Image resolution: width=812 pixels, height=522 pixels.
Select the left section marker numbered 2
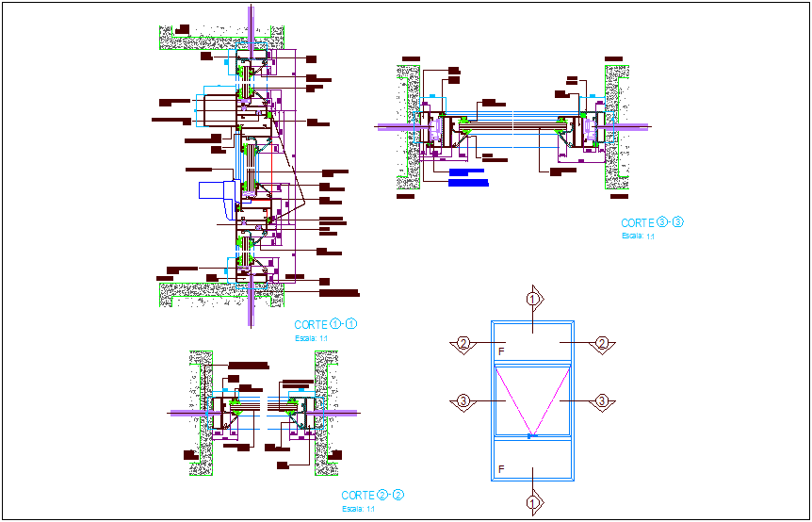pyautogui.click(x=463, y=344)
